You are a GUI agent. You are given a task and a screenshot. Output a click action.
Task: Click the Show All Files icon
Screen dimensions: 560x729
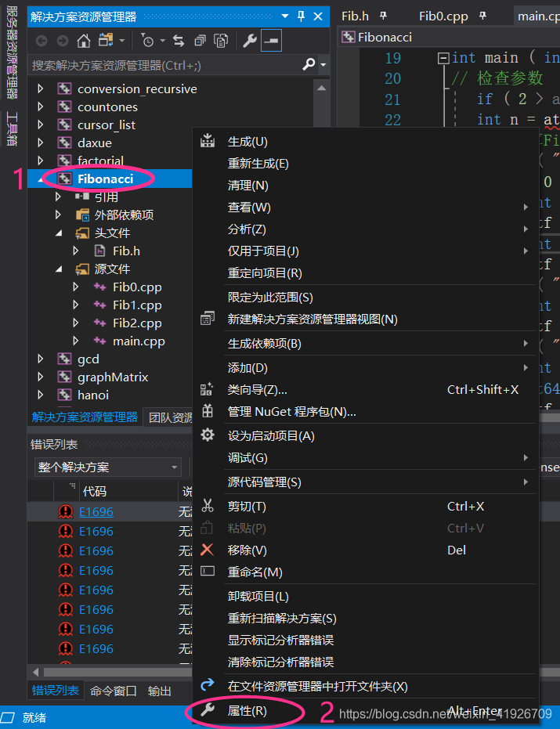222,41
